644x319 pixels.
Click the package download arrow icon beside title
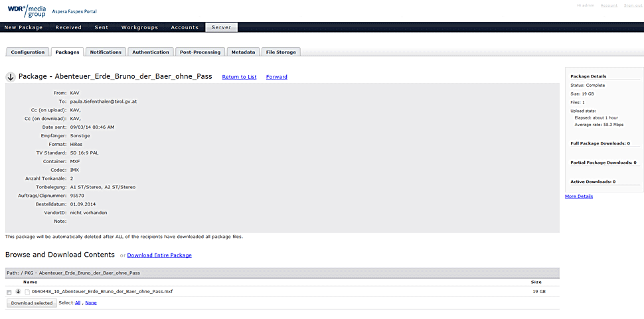pos(11,77)
